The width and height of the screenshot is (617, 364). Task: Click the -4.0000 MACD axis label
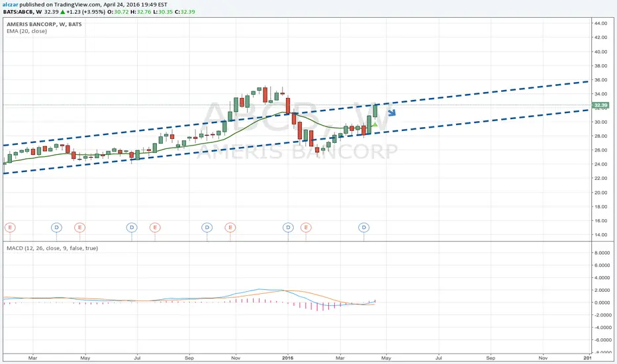pyautogui.click(x=602, y=328)
